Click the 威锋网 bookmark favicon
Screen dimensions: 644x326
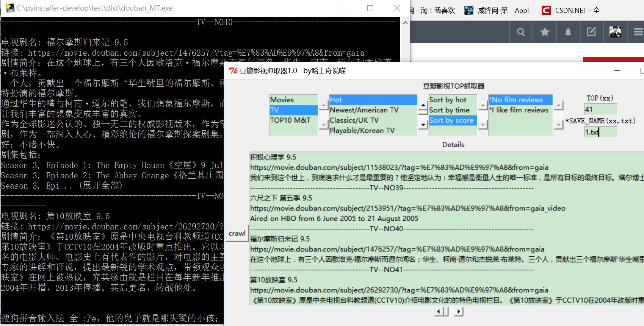(469, 11)
